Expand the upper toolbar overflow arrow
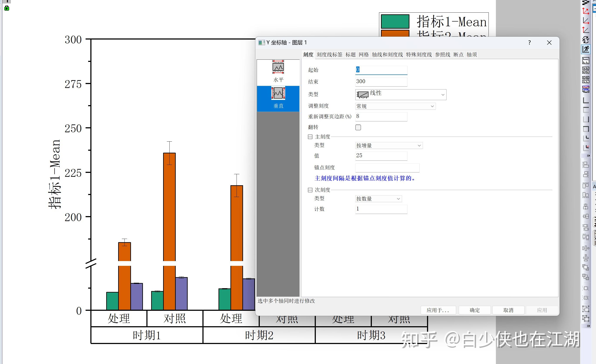Viewport: 596px width, 364px height. pyautogui.click(x=588, y=156)
